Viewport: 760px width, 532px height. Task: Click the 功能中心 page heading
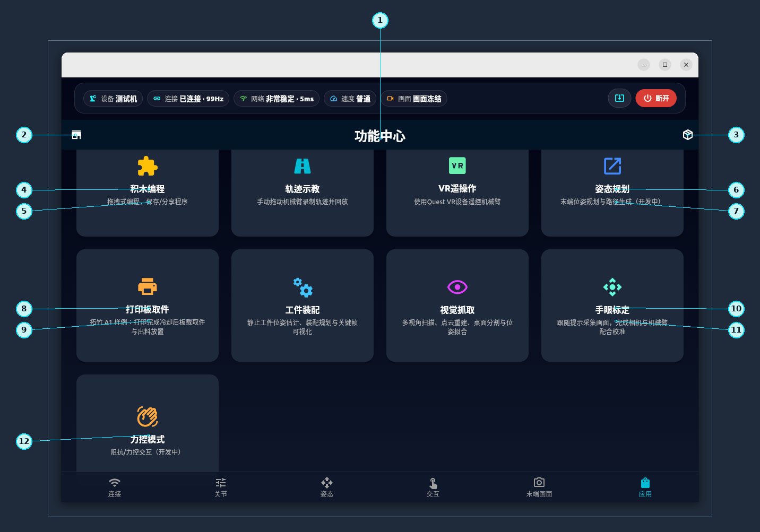(x=380, y=136)
